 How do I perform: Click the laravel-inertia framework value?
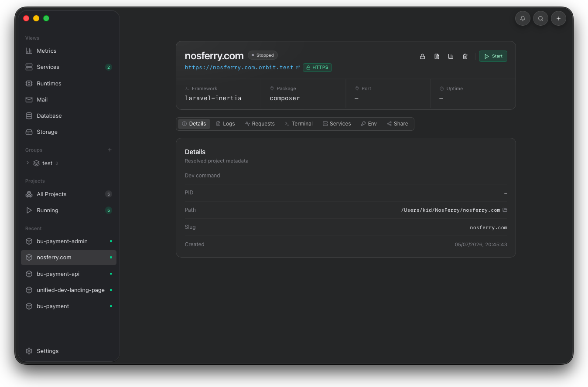point(213,98)
